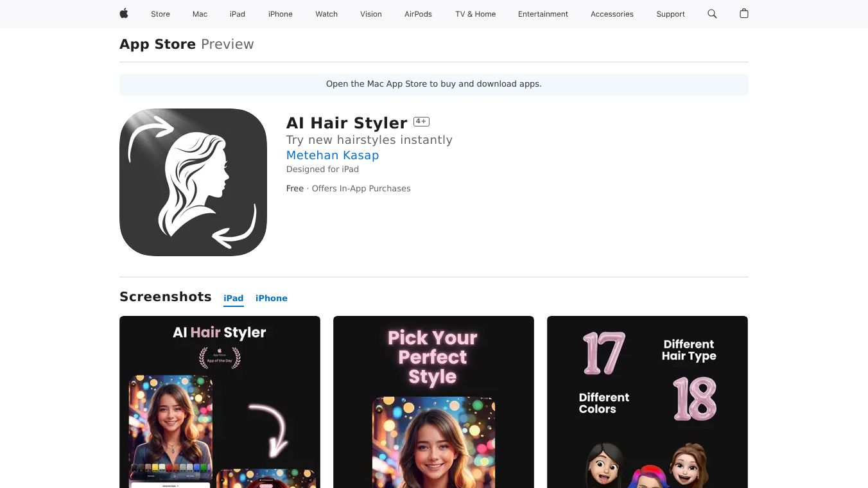Viewport: 868px width, 488px height.
Task: Click the 'Offers In-App Purchases' text
Action: point(361,189)
